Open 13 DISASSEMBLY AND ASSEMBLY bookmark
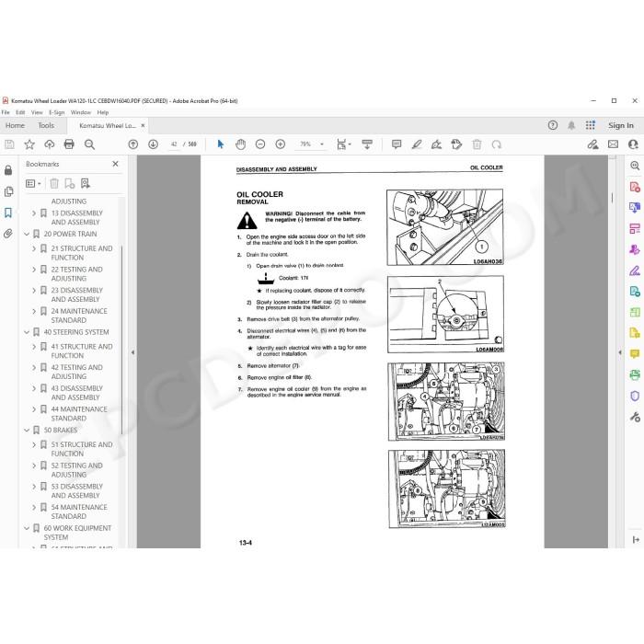 (x=76, y=218)
